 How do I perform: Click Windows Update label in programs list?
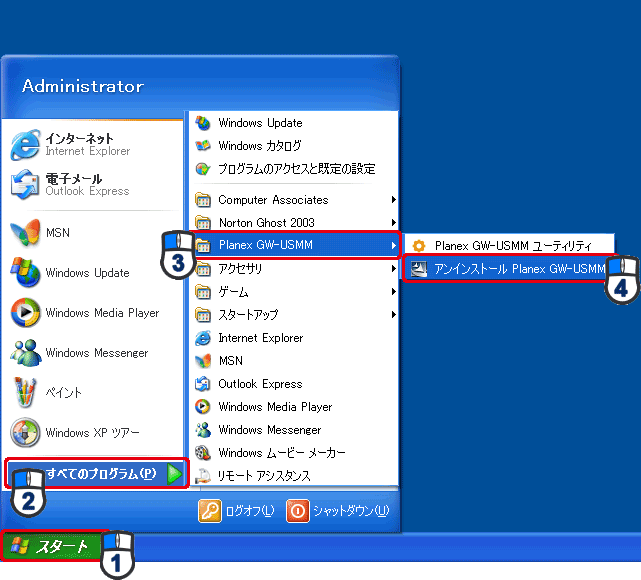pyautogui.click(x=260, y=123)
